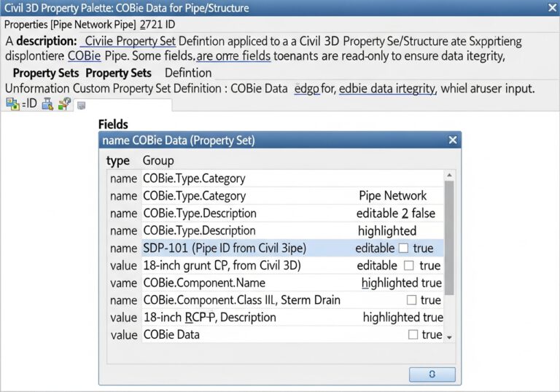Screen dimensions: 560x392
Task: Click the overlapping images icon in palette toolbar
Action: pyautogui.click(x=13, y=104)
